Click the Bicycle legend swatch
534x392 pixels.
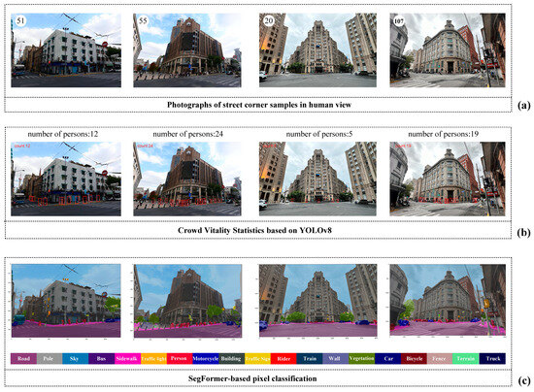[x=415, y=359]
